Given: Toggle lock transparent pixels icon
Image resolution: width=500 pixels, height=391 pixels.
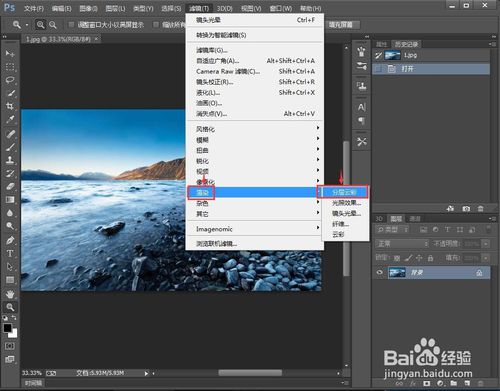Looking at the screenshot, I should click(397, 258).
